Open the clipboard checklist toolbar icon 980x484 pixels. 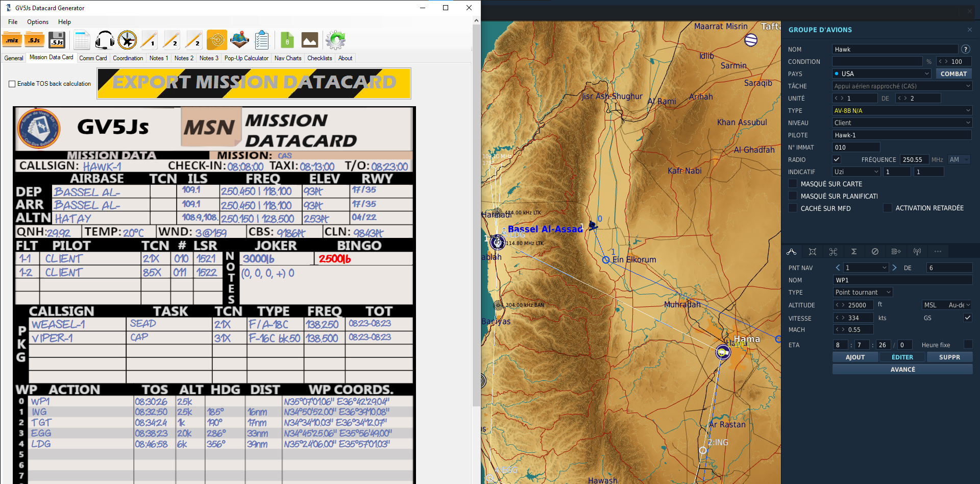click(262, 40)
